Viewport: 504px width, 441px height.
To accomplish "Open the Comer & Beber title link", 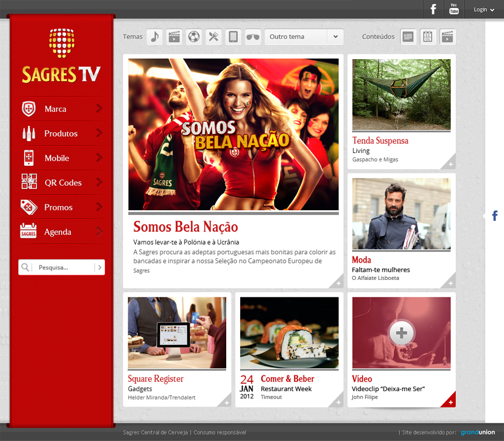I will 287,379.
